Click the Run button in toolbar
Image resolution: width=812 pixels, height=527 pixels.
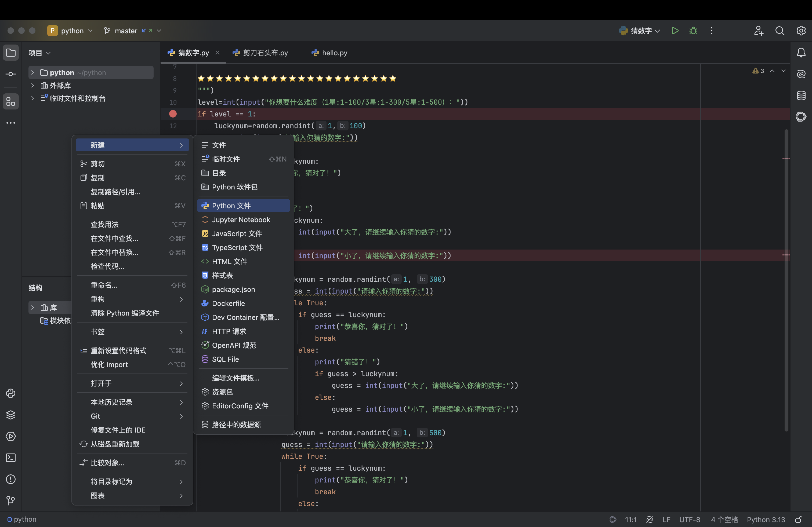(x=675, y=31)
